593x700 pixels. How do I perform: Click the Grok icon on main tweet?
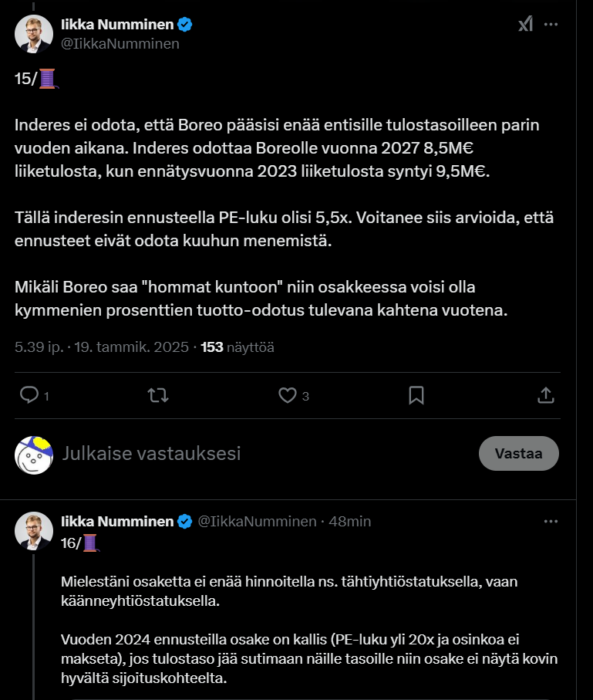(525, 24)
